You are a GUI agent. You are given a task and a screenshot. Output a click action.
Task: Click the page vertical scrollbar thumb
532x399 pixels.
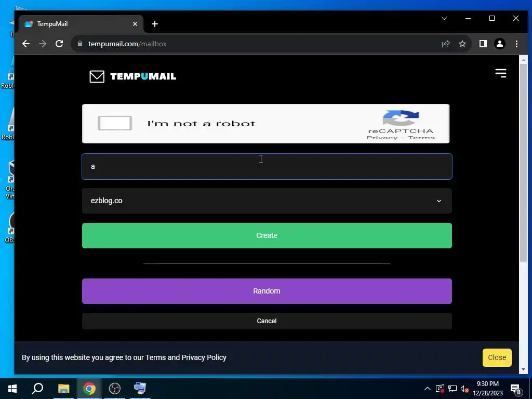click(523, 163)
